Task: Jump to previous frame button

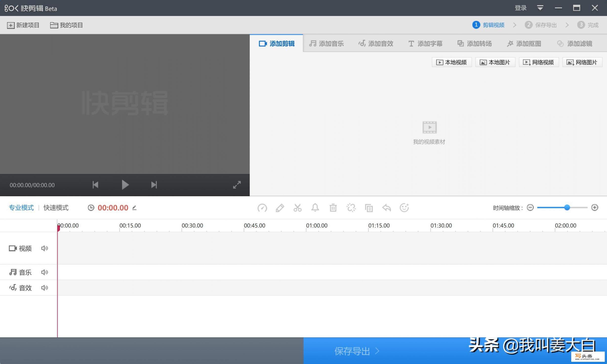Action: click(95, 185)
